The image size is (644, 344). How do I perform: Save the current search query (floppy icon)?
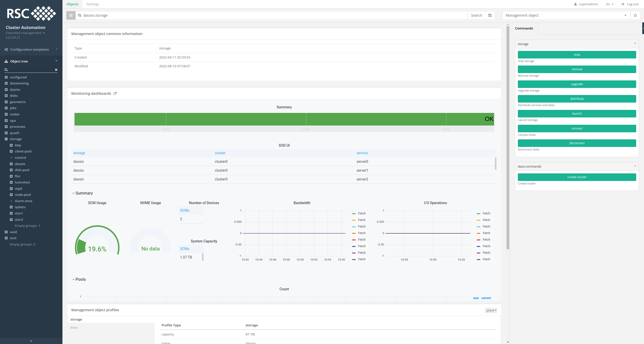tap(490, 15)
